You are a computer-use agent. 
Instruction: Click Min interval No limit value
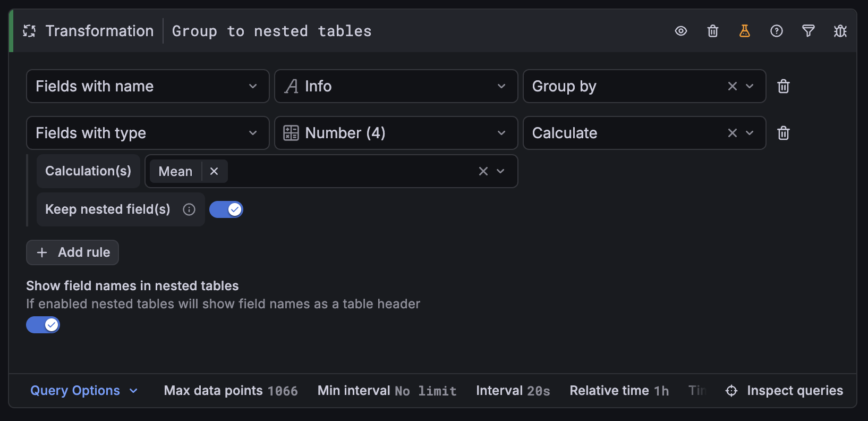click(x=426, y=391)
